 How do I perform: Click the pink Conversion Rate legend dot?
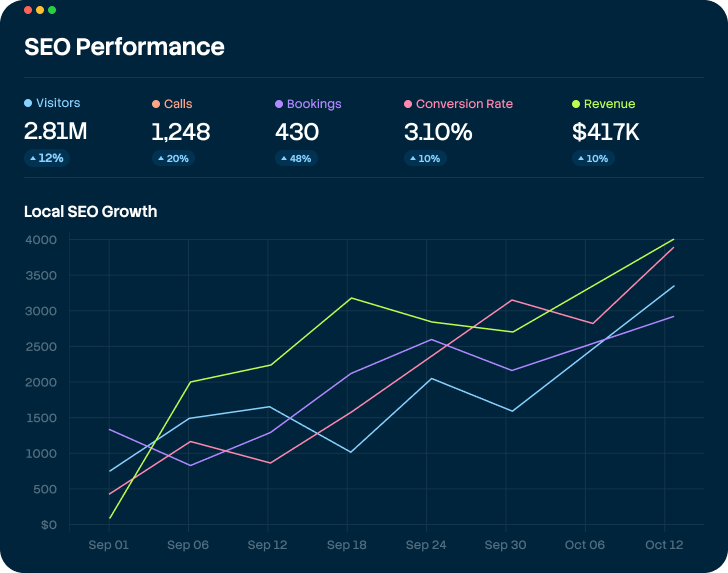408,104
